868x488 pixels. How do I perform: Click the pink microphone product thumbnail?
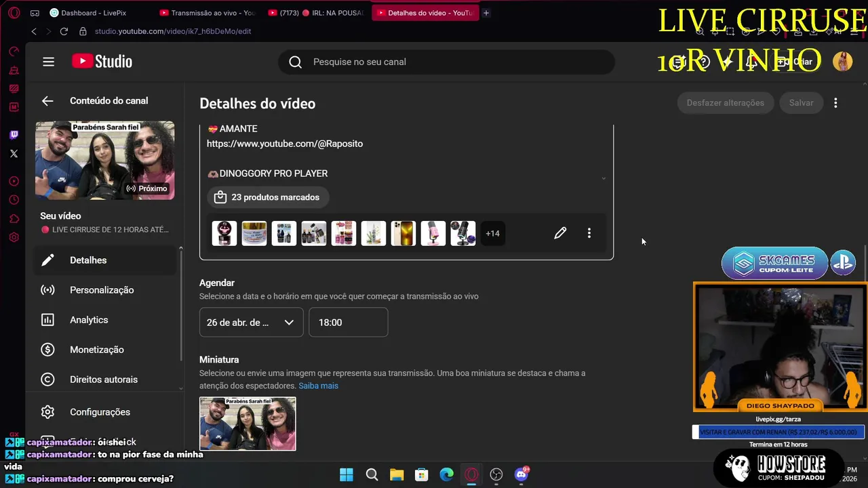point(433,233)
